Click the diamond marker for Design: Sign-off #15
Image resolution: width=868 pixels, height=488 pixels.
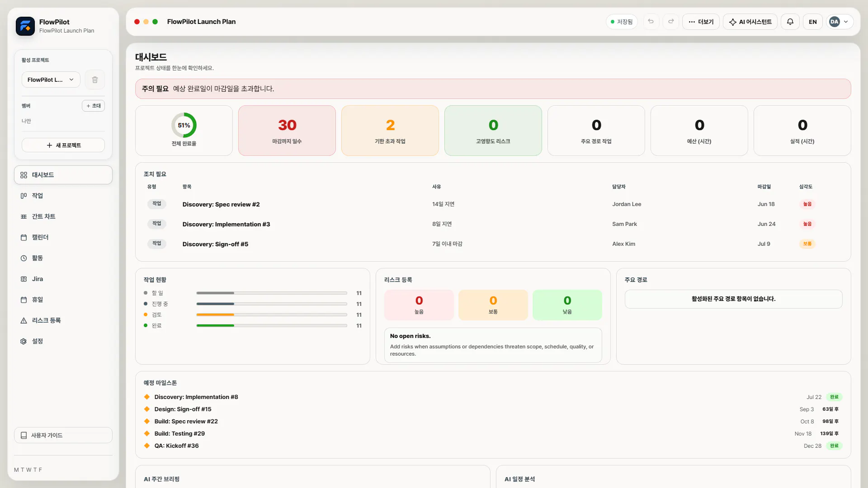point(147,409)
